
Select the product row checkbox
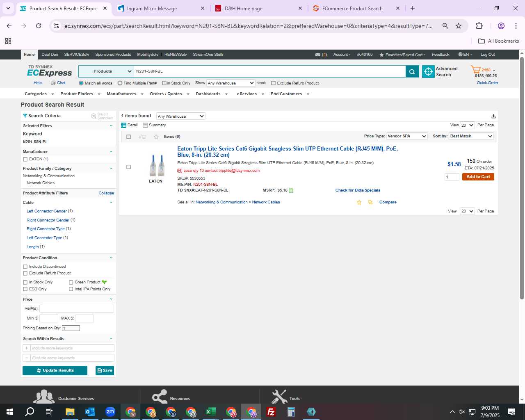coord(128,167)
